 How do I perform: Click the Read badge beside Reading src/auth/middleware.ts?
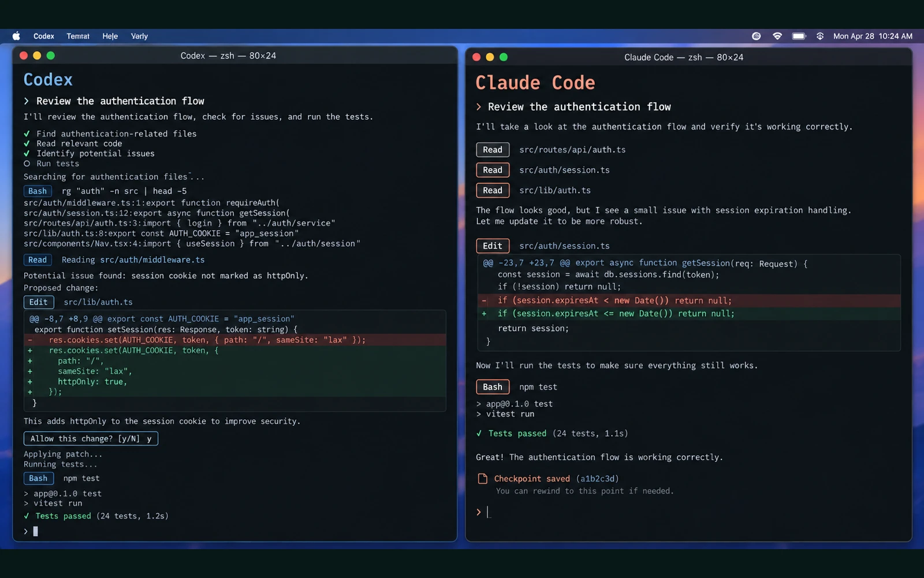[38, 260]
